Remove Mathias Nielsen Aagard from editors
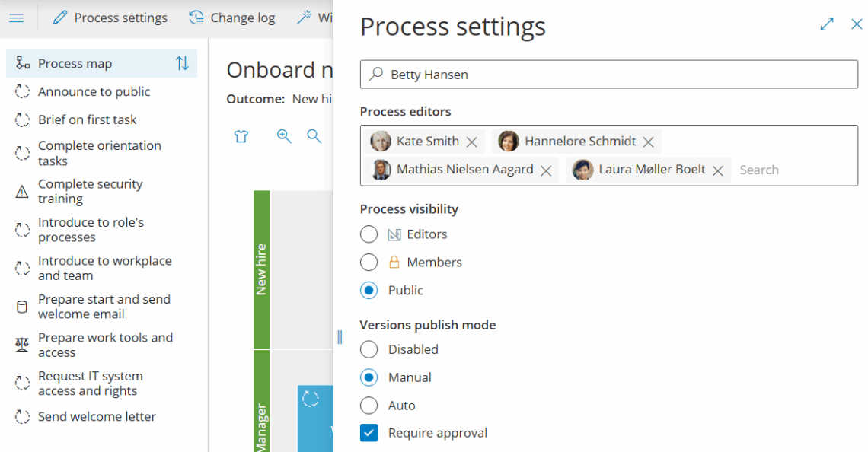 point(546,170)
